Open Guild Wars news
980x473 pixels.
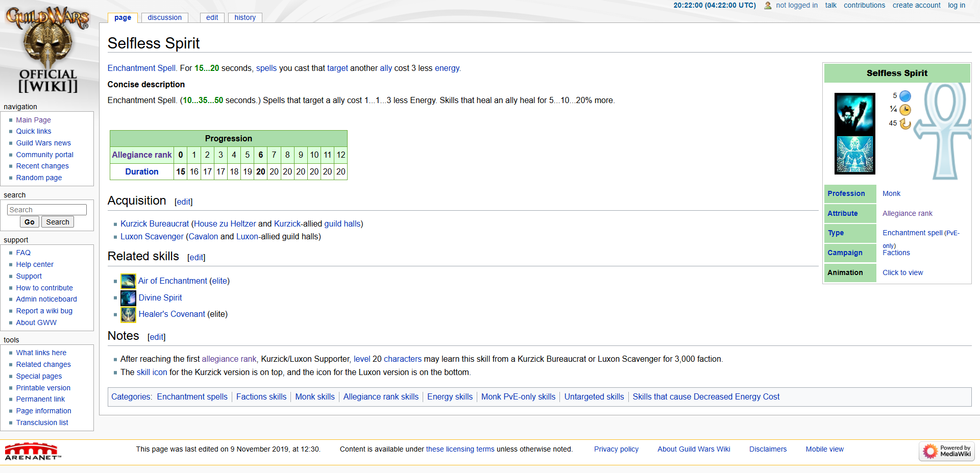43,143
